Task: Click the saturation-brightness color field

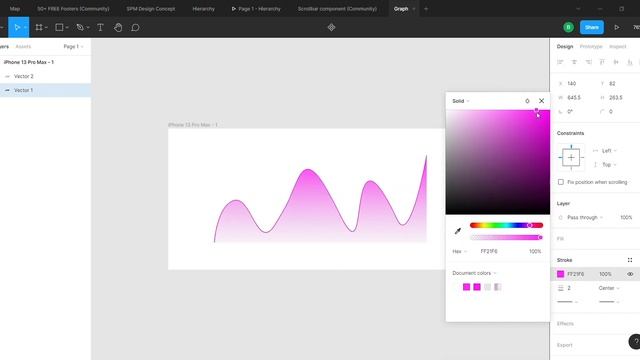Action: (498, 162)
